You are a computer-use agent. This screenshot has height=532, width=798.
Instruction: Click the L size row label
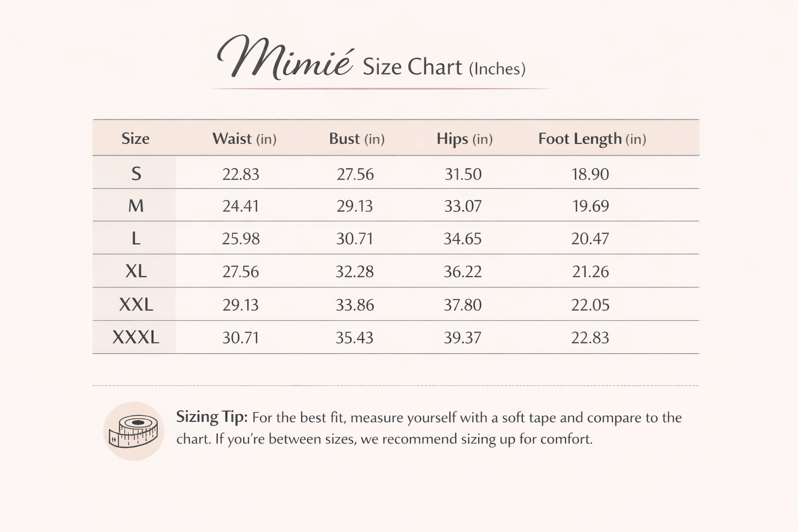[x=136, y=239]
